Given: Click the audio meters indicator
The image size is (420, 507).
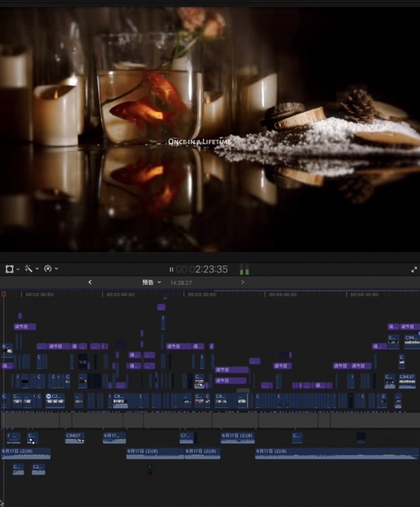Looking at the screenshot, I should (244, 269).
